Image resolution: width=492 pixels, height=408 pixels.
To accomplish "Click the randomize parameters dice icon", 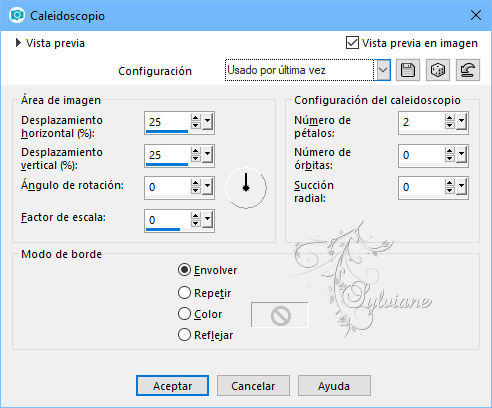I will [438, 70].
